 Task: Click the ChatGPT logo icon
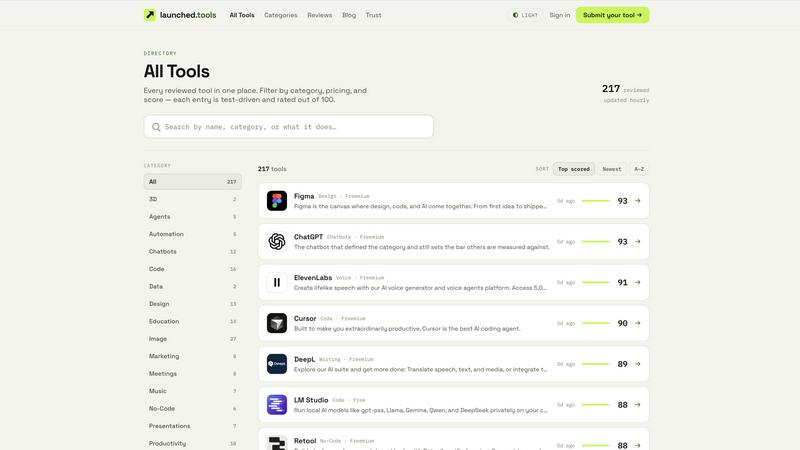277,241
